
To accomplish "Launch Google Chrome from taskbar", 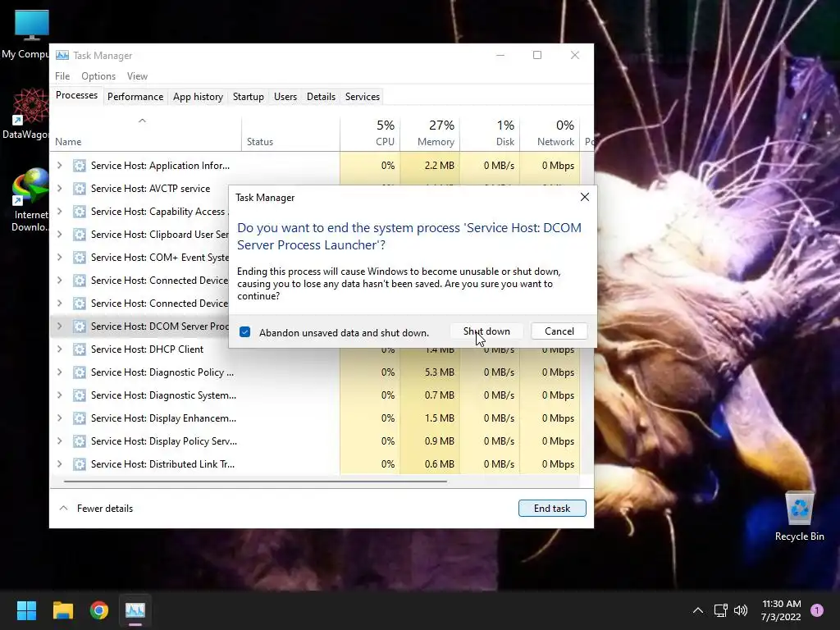I will tap(99, 610).
